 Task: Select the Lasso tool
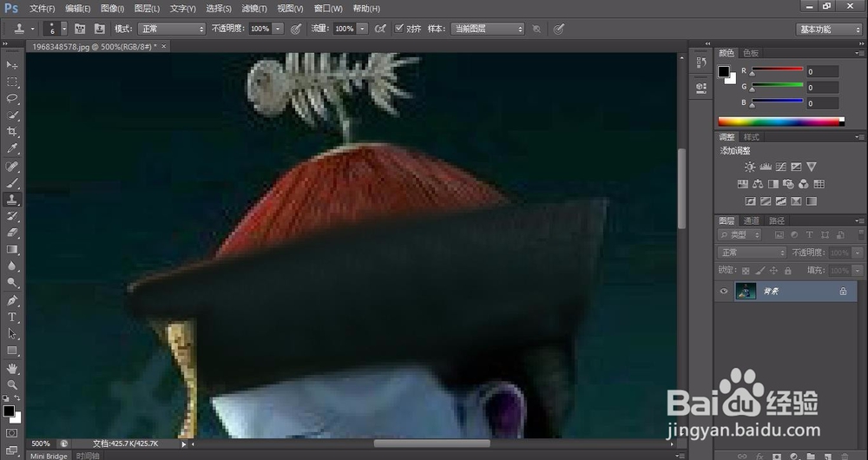pos(11,99)
